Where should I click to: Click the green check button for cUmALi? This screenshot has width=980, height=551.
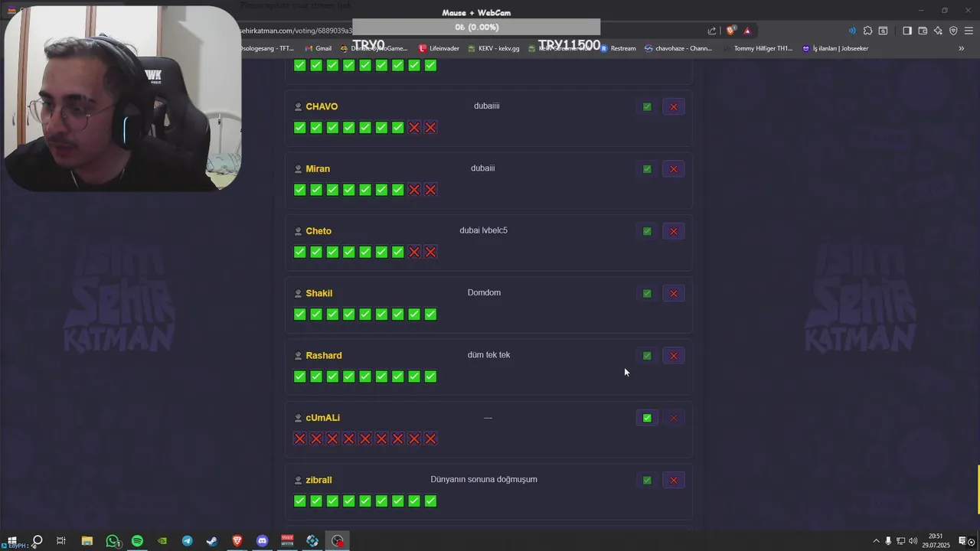tap(647, 418)
